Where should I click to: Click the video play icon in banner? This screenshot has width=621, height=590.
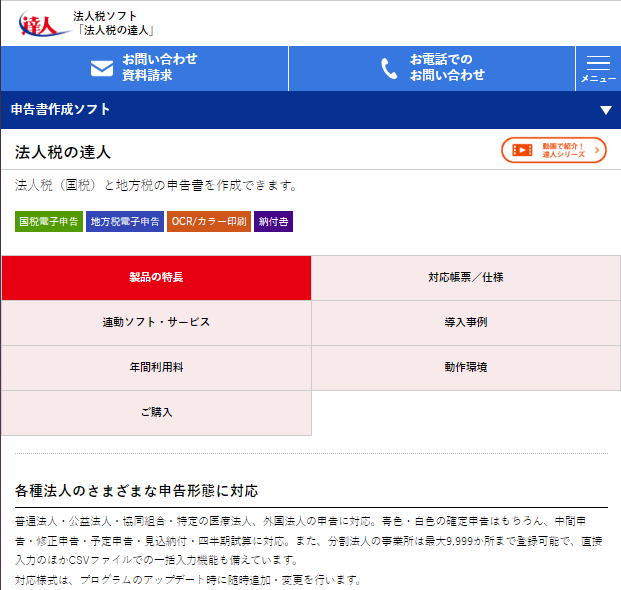(x=522, y=150)
